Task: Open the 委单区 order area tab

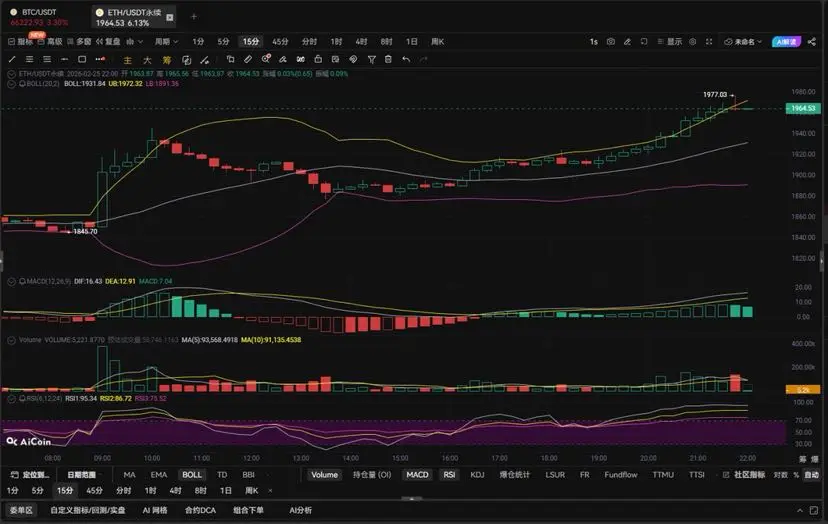Action: (21, 510)
